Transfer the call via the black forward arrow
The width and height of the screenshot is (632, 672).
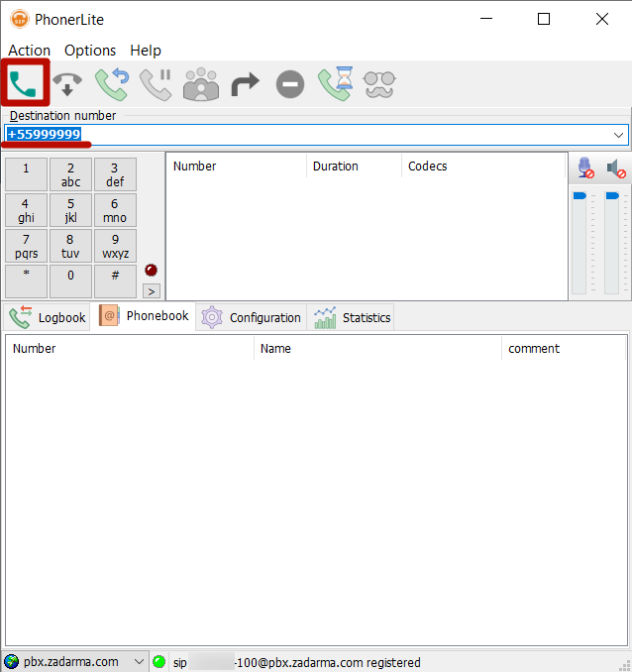coord(246,84)
